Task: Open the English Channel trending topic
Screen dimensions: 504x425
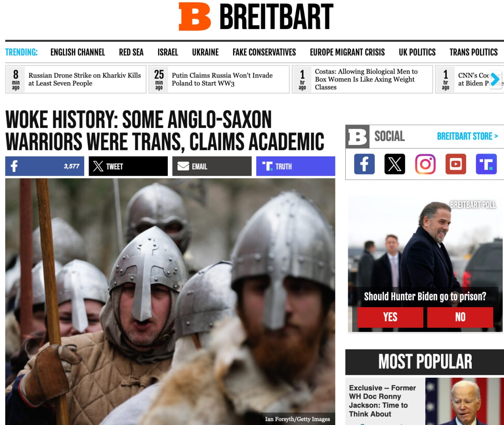Action: [78, 52]
